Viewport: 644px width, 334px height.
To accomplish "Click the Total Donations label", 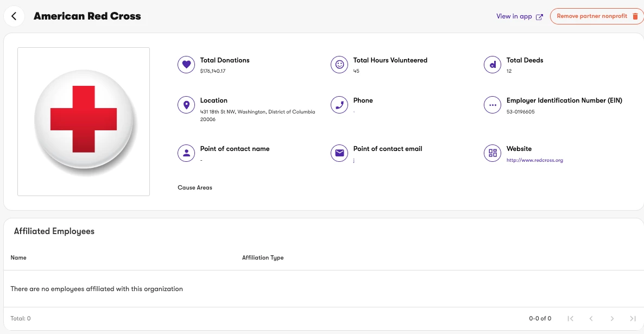I will [x=225, y=60].
